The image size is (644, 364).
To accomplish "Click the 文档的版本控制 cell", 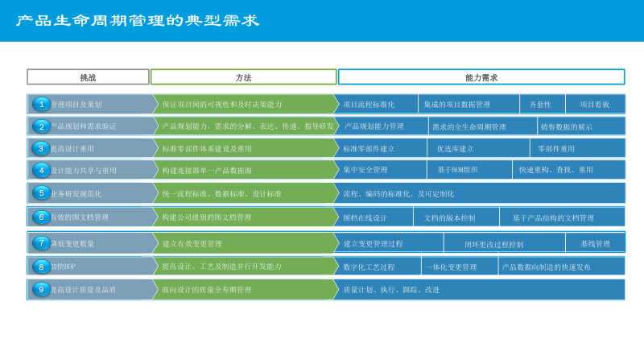I will [456, 217].
